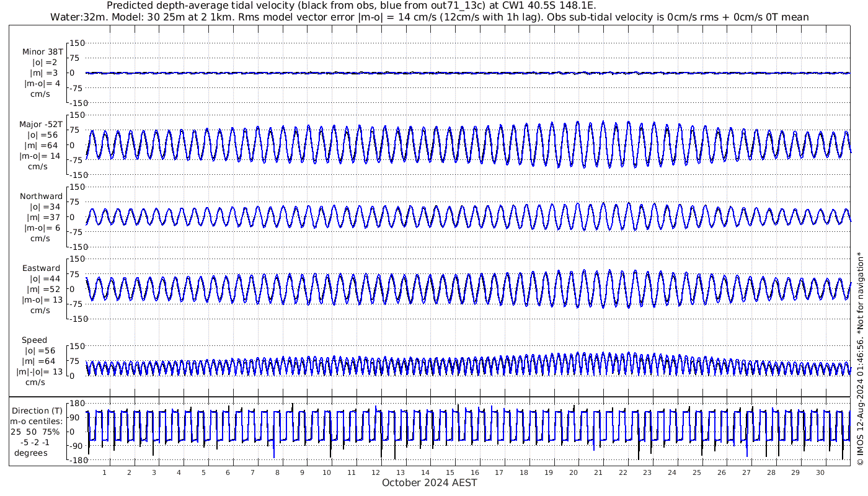Click the '|m| =37' value label

point(43,218)
